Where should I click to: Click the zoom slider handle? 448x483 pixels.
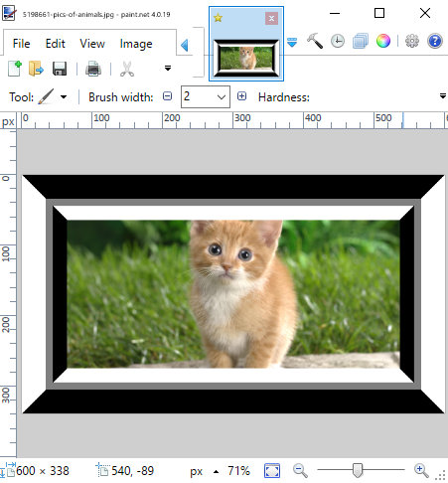358,470
